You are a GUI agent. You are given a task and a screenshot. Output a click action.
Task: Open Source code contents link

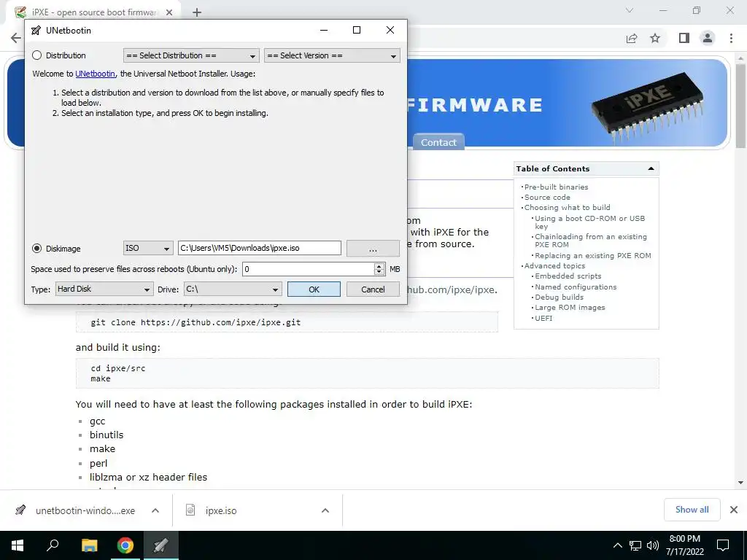click(x=547, y=197)
